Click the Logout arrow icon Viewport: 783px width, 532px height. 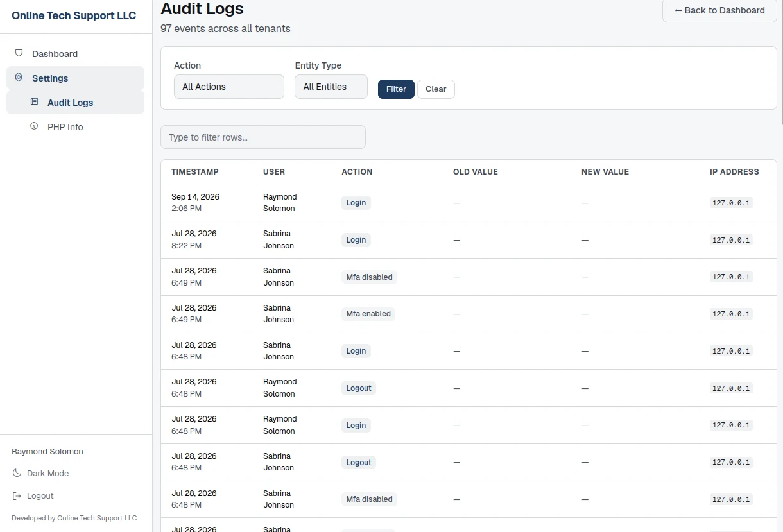[17, 496]
